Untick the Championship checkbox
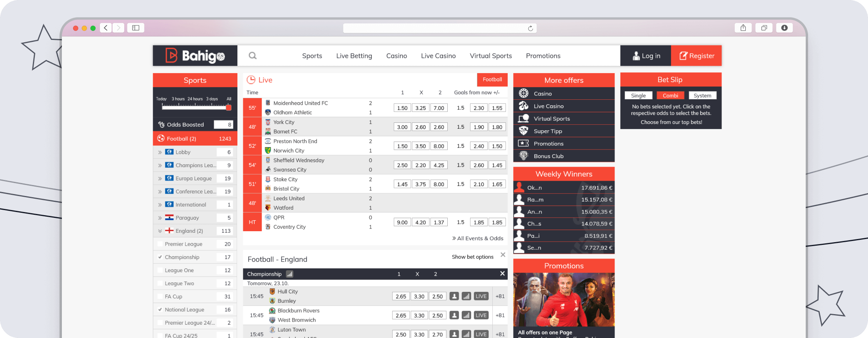This screenshot has height=338, width=868. [160, 257]
